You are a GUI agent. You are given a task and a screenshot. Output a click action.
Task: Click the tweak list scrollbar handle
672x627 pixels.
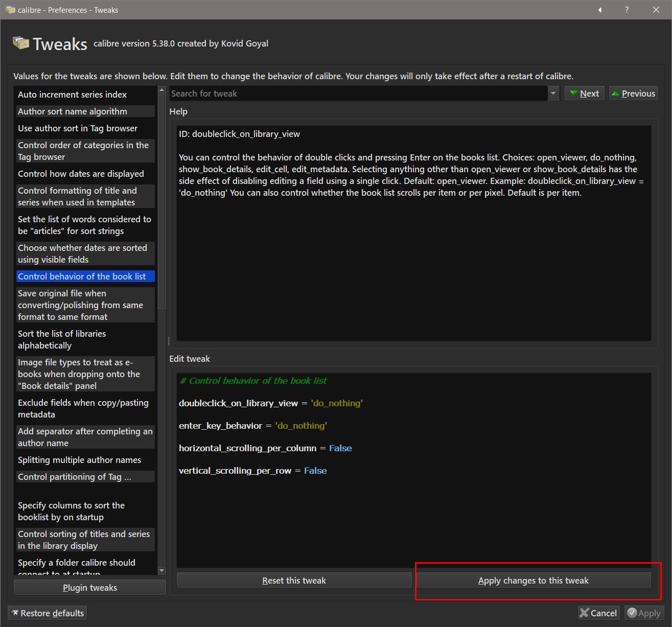[x=162, y=202]
